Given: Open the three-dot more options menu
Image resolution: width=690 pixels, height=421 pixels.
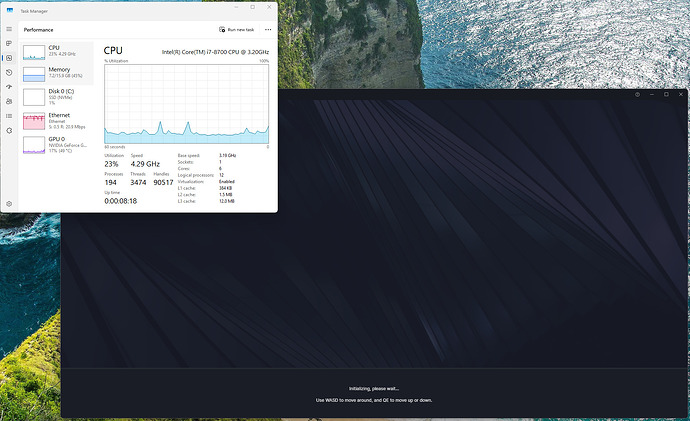Looking at the screenshot, I should [x=268, y=30].
